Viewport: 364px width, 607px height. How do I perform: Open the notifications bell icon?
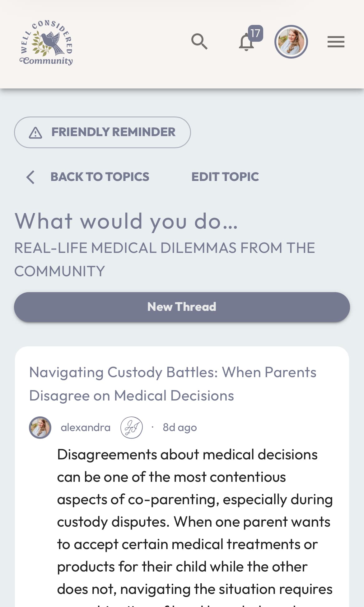coord(246,43)
